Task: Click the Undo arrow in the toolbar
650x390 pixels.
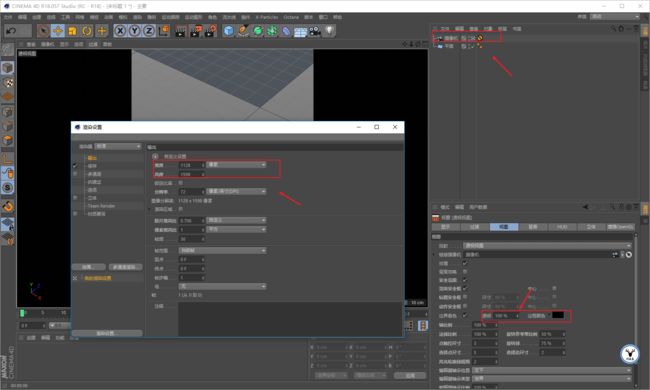Action: (x=12, y=31)
